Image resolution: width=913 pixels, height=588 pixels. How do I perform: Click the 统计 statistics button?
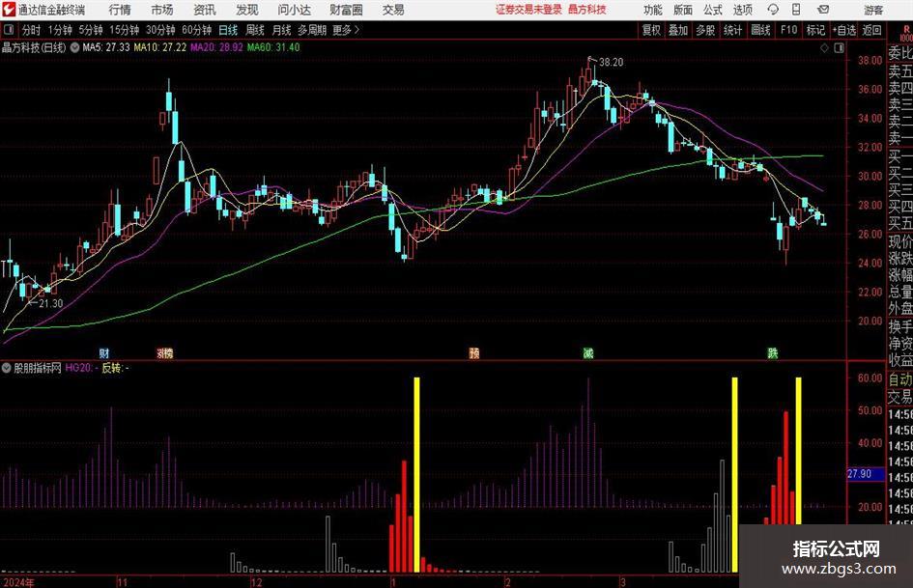pos(732,30)
